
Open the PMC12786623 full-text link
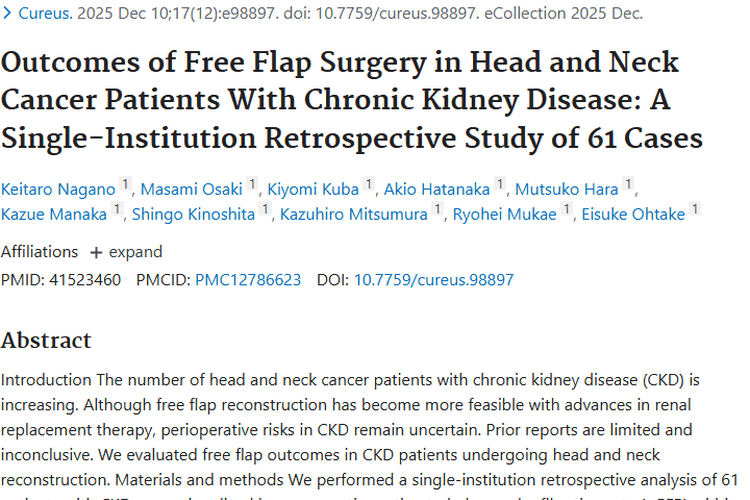(x=248, y=280)
